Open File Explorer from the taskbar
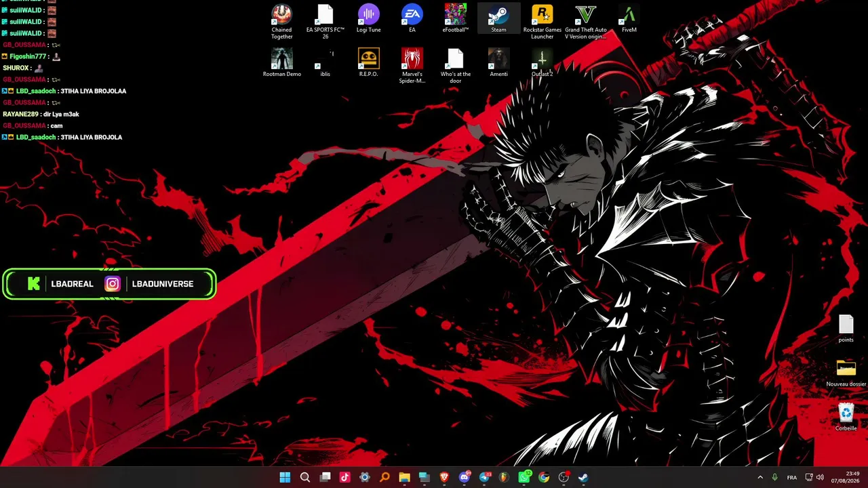Screen dimensions: 868x488 click(405, 477)
